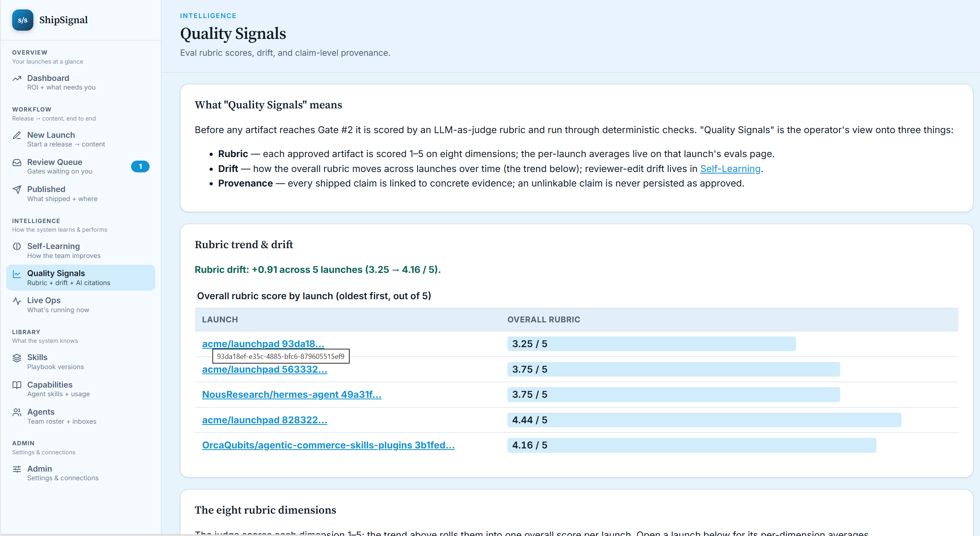Follow the Self-Learning link in Drift bullet
This screenshot has height=536, width=980.
tap(730, 169)
